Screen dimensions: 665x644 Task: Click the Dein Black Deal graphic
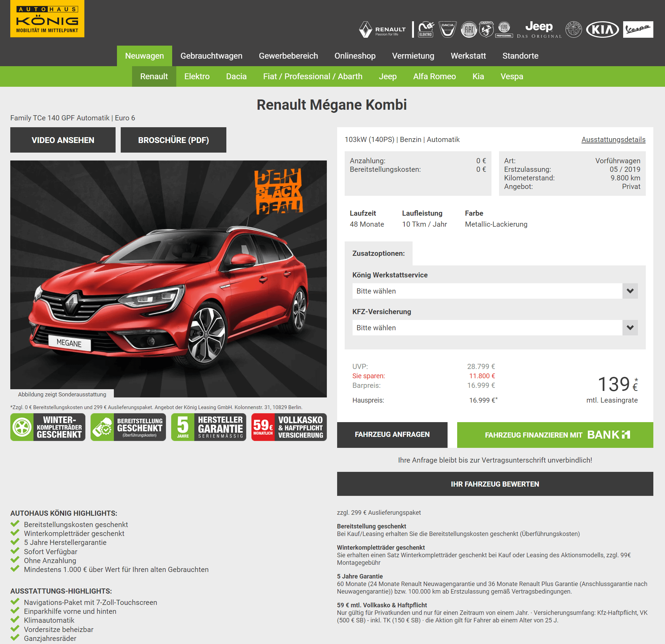[x=278, y=191]
